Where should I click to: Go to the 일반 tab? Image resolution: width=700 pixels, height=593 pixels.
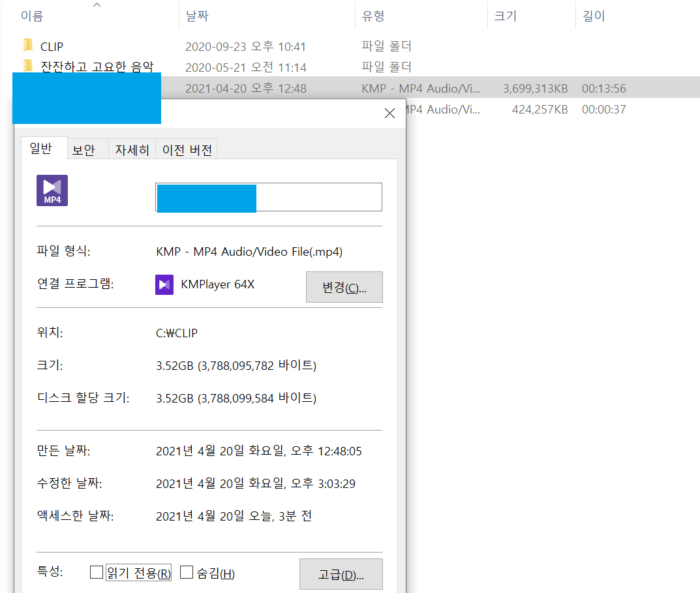pos(40,149)
